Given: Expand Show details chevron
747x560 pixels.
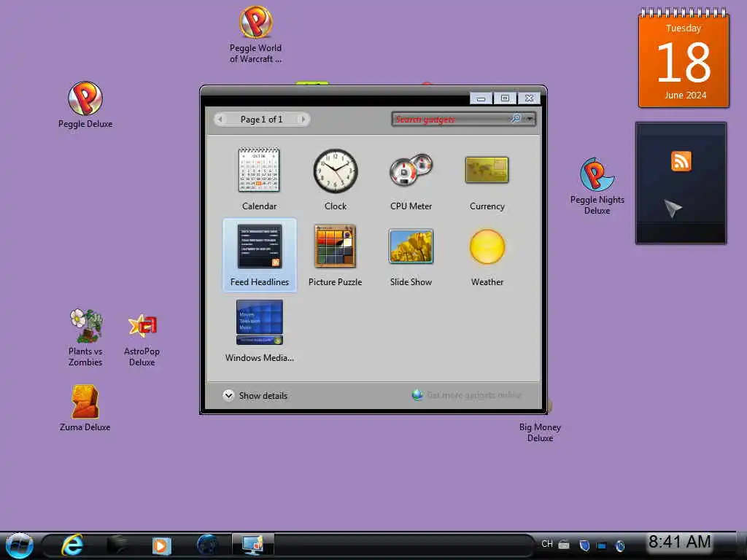Looking at the screenshot, I should click(228, 395).
